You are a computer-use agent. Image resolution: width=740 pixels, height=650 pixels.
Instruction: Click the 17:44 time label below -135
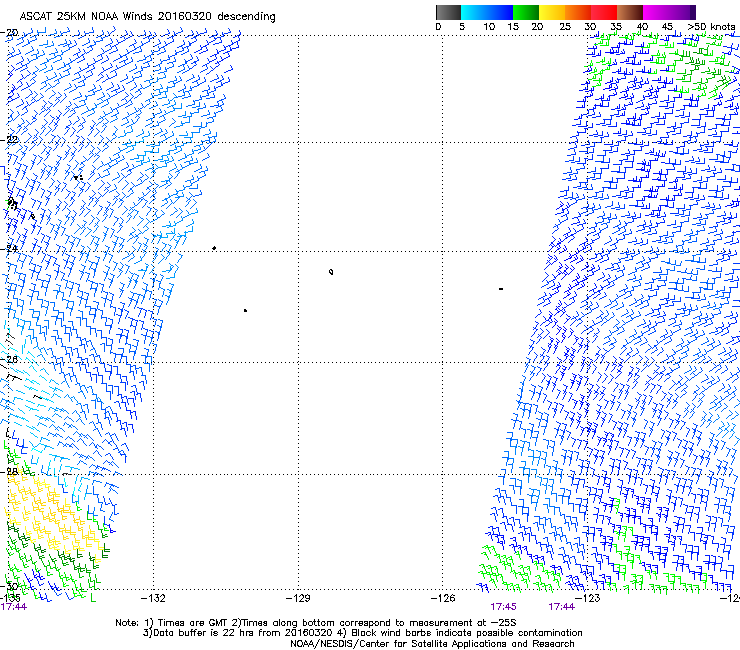tap(14, 607)
